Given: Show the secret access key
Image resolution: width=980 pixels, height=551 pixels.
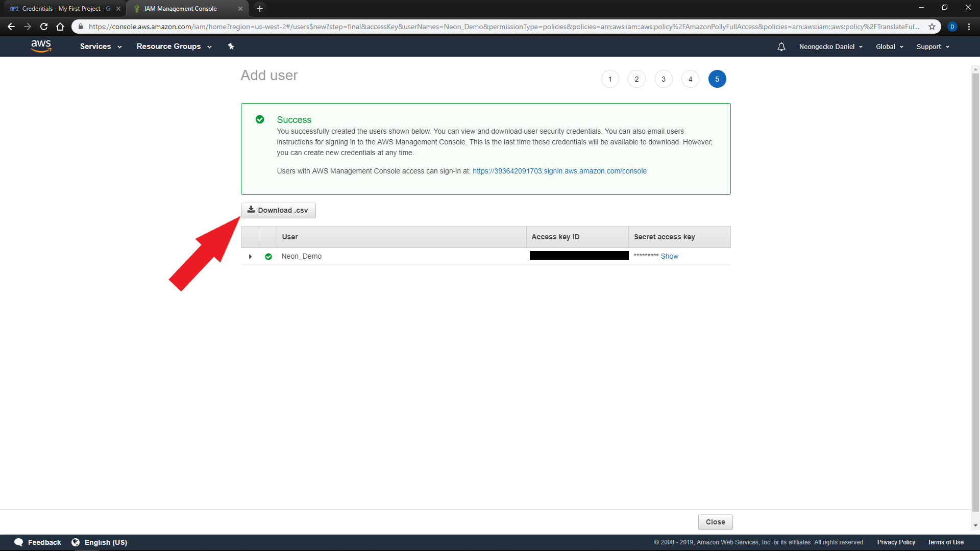Looking at the screenshot, I should coord(669,256).
